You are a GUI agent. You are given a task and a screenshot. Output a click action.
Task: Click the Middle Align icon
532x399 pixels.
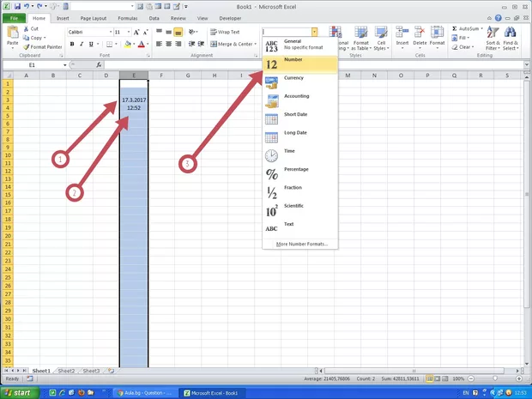click(169, 32)
